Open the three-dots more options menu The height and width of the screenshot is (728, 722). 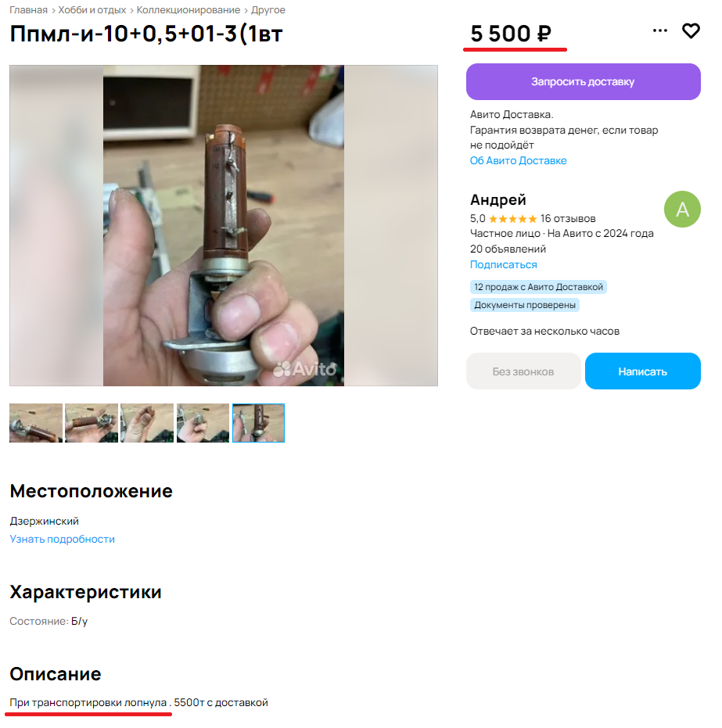(x=659, y=30)
